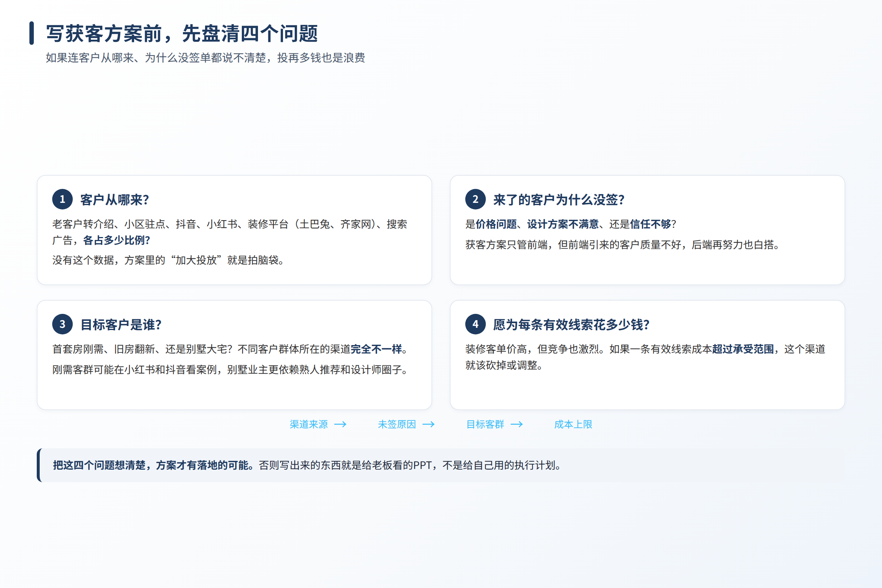Click the number 2 circle badge

pos(476,199)
